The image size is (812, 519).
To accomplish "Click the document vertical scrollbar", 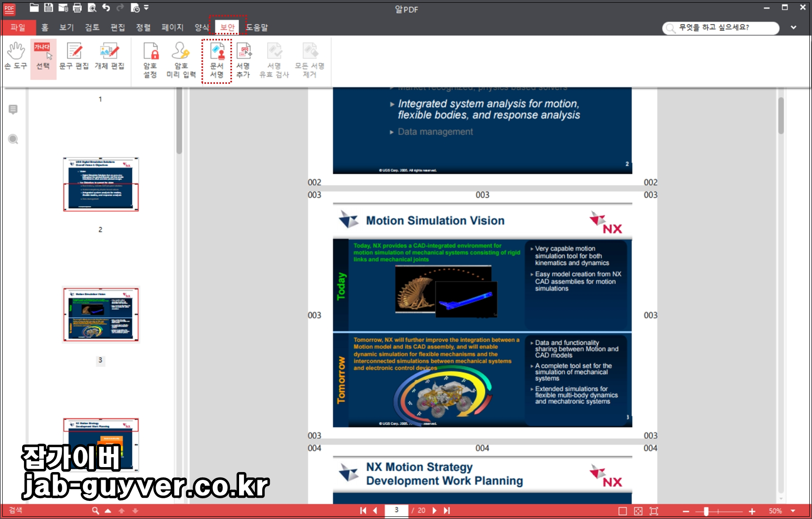I will click(781, 116).
